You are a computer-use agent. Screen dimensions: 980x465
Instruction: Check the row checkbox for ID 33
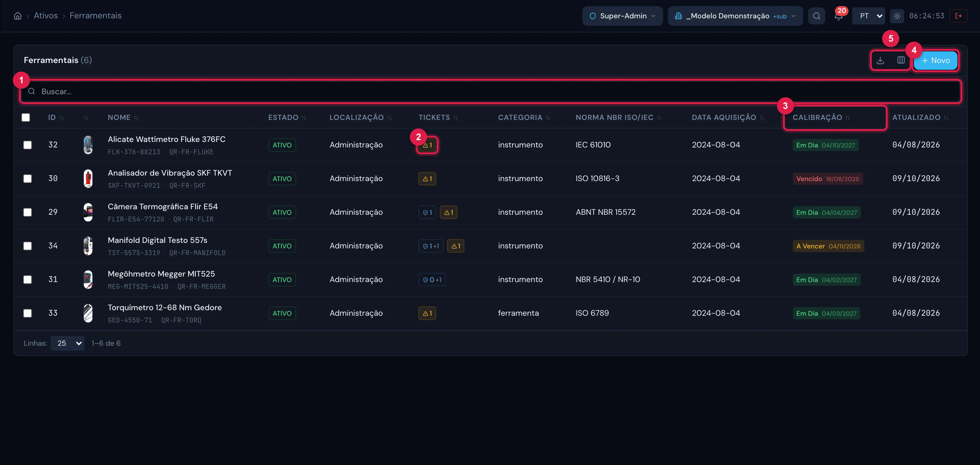[28, 314]
